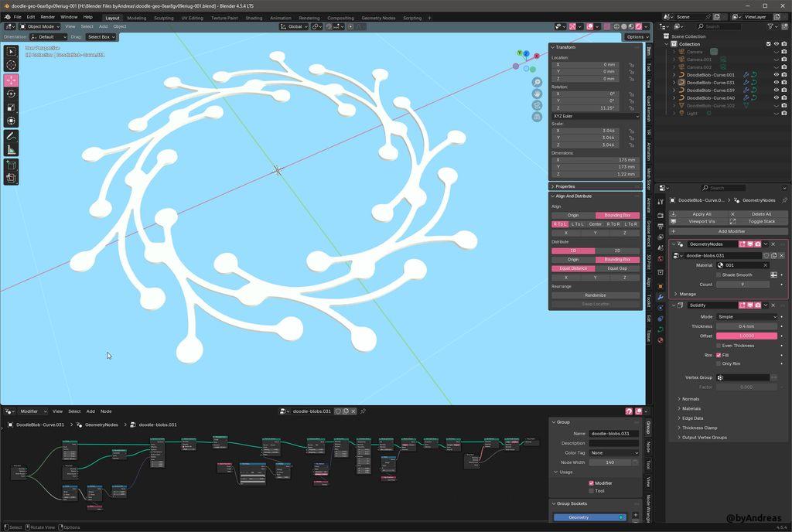Image resolution: width=792 pixels, height=532 pixels.
Task: Enable the Even Thickness checkbox
Action: coord(719,346)
